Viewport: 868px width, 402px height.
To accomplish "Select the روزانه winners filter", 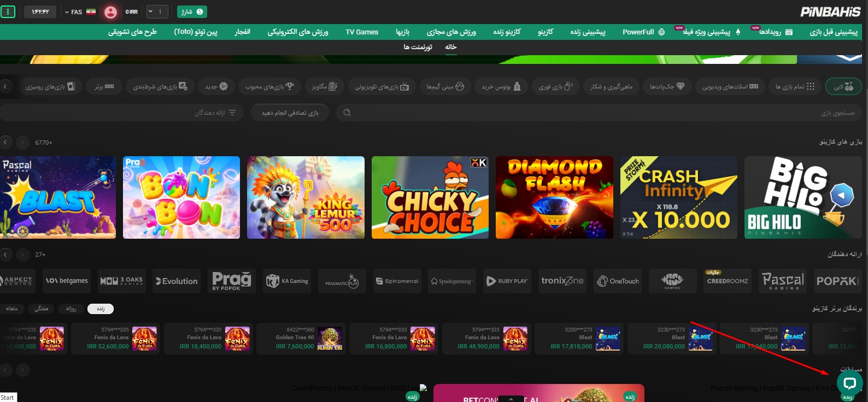I will point(71,309).
